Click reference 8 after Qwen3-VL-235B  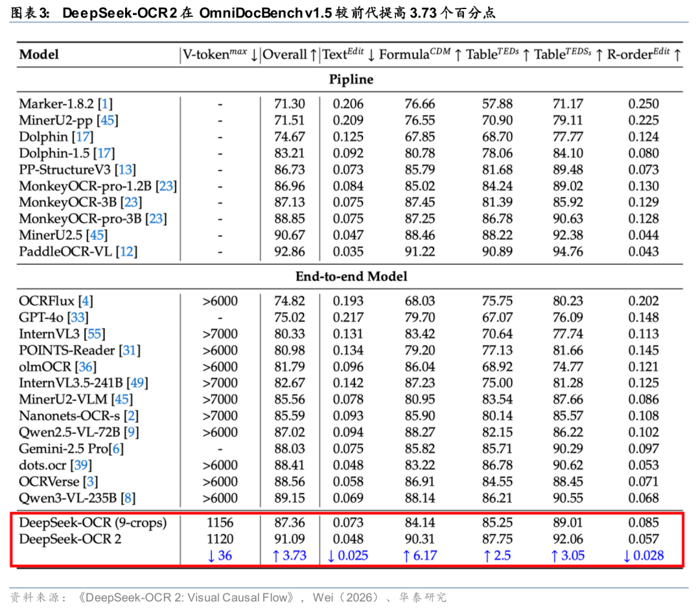[128, 498]
